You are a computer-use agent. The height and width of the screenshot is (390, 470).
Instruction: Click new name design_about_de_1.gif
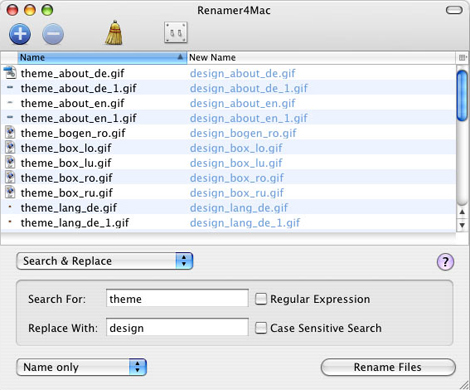249,88
